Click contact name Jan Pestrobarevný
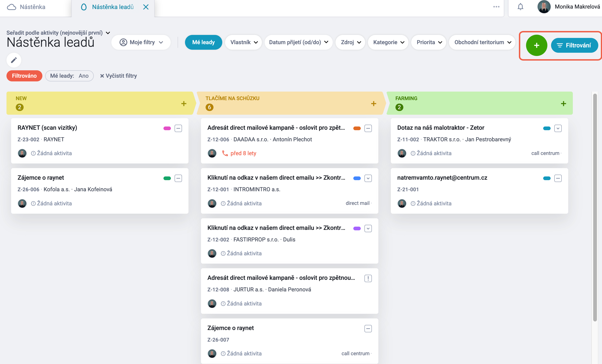 tap(488, 139)
